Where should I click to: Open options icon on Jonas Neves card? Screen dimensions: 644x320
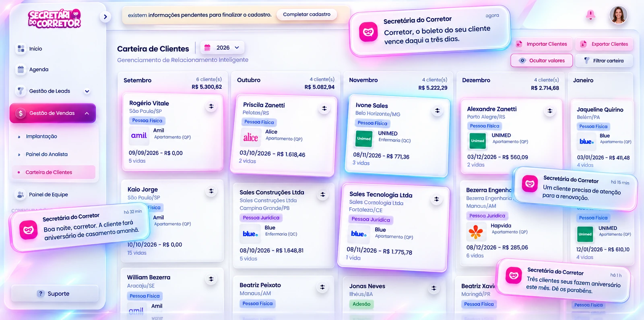click(433, 288)
